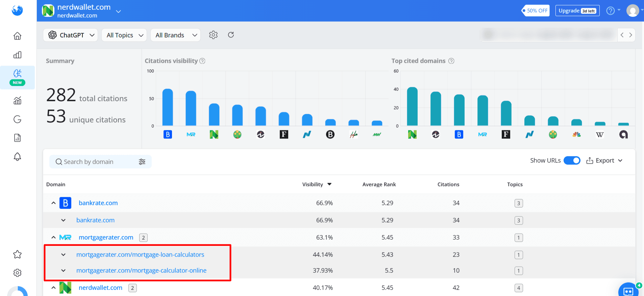Click the Forbes F icon in Citations visibility chart
Screen dimensions: 644x296
pyautogui.click(x=284, y=135)
